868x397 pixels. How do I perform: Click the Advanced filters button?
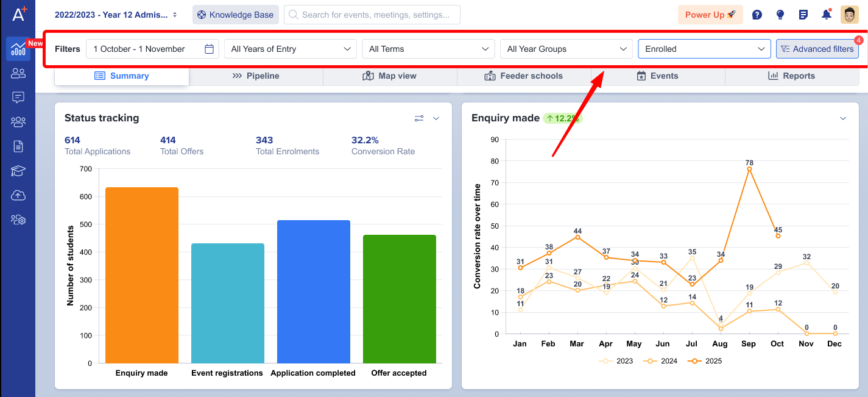(817, 49)
